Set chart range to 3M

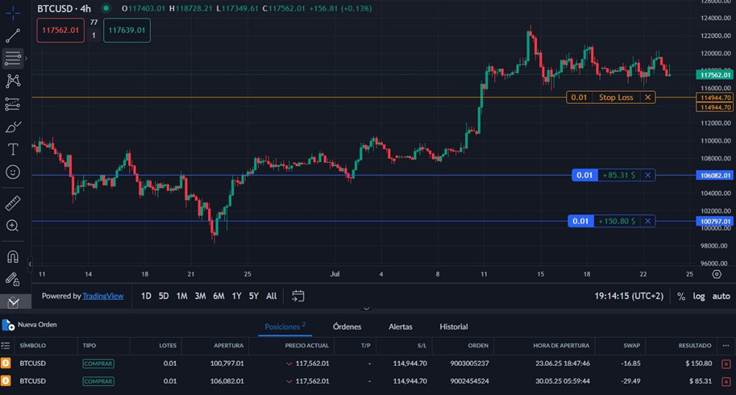click(200, 296)
